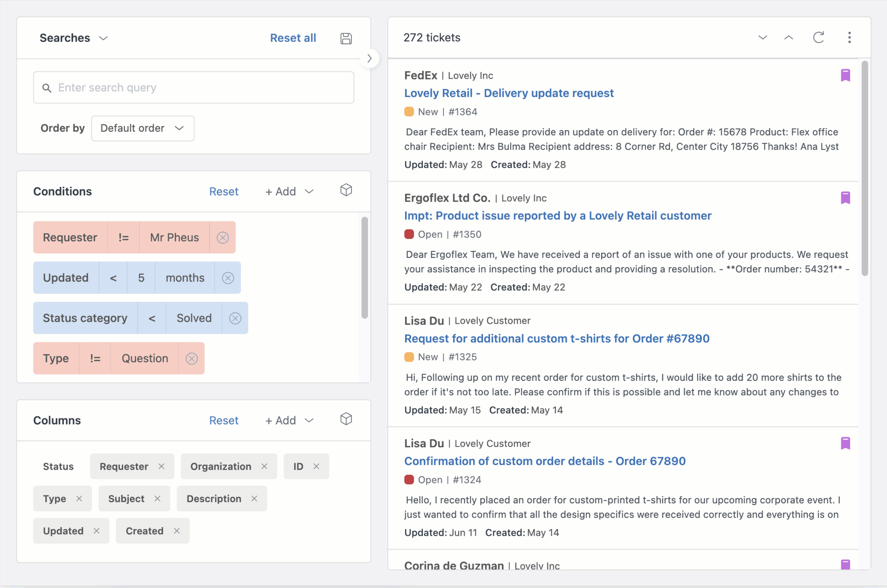Image resolution: width=887 pixels, height=588 pixels.
Task: Change the < operator on Updated condition
Action: (113, 278)
